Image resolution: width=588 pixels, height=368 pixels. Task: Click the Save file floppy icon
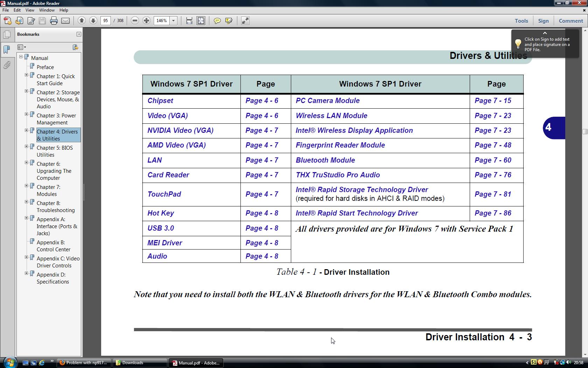[x=42, y=21]
